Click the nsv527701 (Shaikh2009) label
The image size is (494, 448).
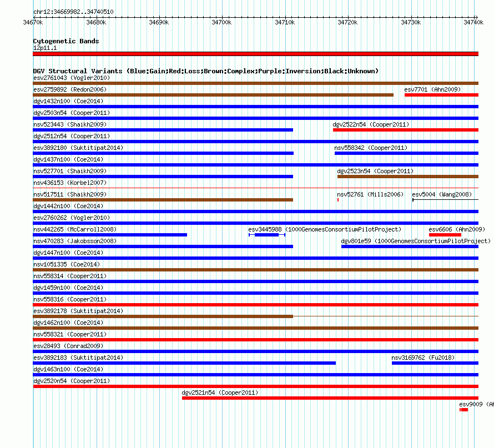pos(70,171)
